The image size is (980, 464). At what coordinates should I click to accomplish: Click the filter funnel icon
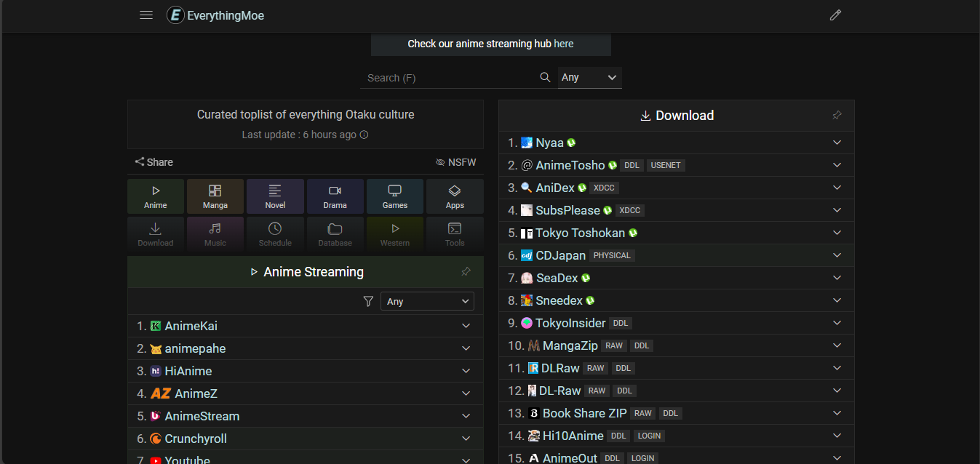(x=368, y=301)
